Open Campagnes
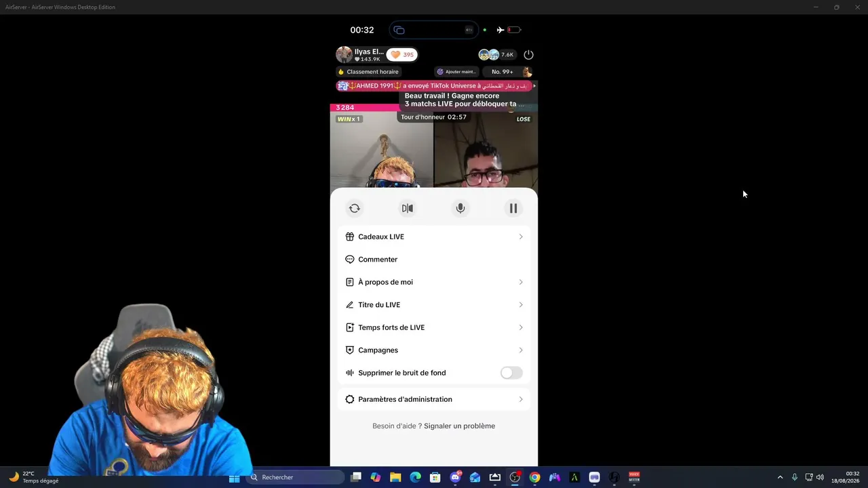Viewport: 868px width, 488px height. click(x=434, y=350)
